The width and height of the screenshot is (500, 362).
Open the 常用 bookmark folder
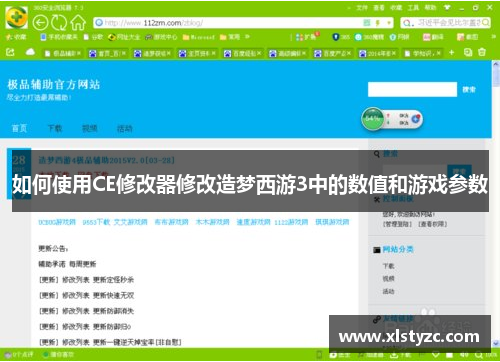230,37
